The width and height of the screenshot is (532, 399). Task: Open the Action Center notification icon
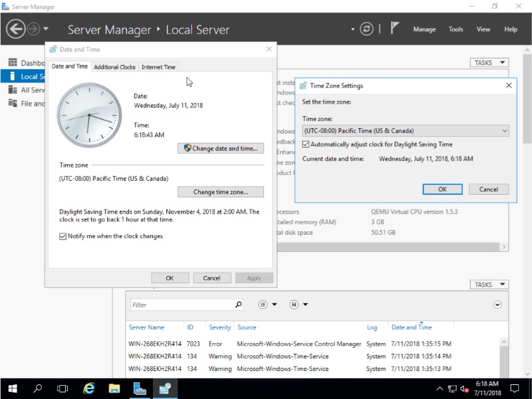click(x=515, y=389)
